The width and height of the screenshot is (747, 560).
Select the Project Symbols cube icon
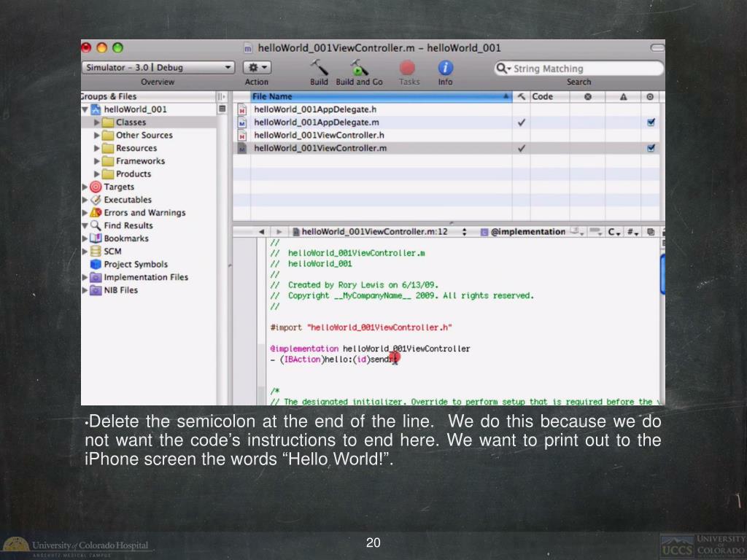coord(96,264)
